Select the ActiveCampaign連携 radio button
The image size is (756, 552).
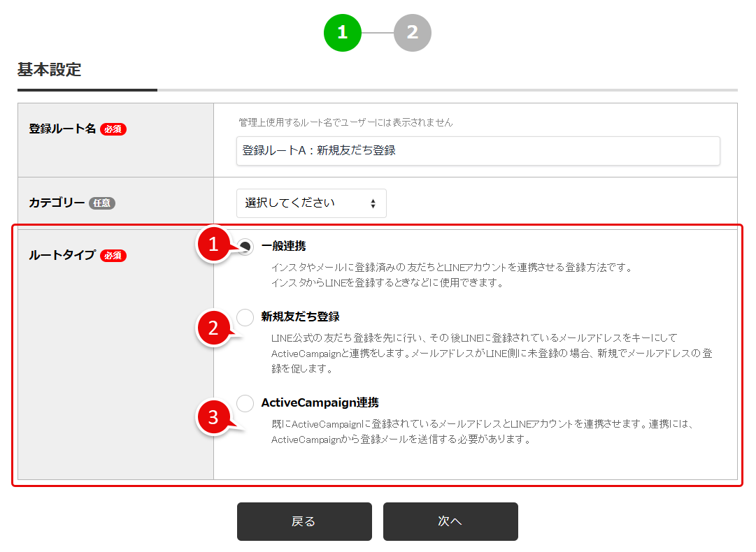click(245, 403)
